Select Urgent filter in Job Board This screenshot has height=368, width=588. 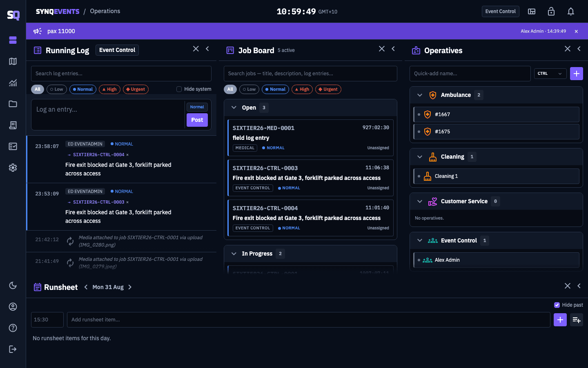pos(328,89)
